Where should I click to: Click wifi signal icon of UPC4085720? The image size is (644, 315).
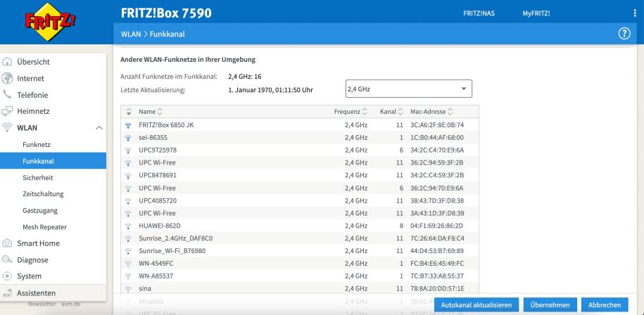coord(128,201)
